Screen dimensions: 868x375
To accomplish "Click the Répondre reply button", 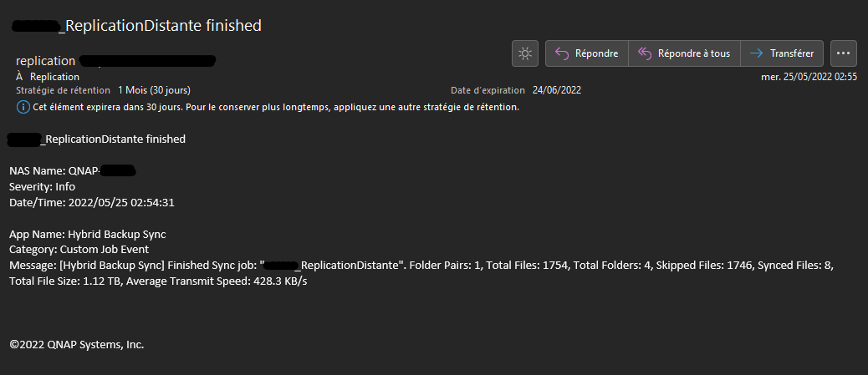I will pos(587,53).
